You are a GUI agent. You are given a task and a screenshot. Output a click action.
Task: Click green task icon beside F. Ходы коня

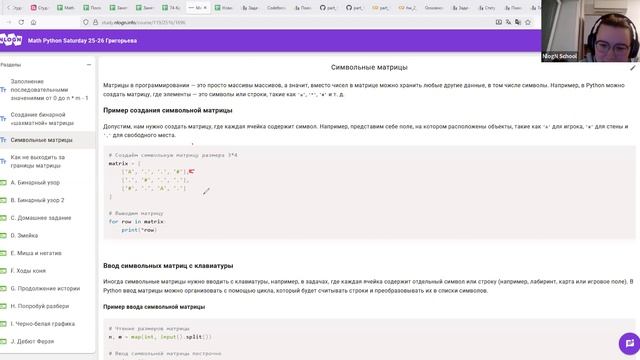click(x=3, y=271)
